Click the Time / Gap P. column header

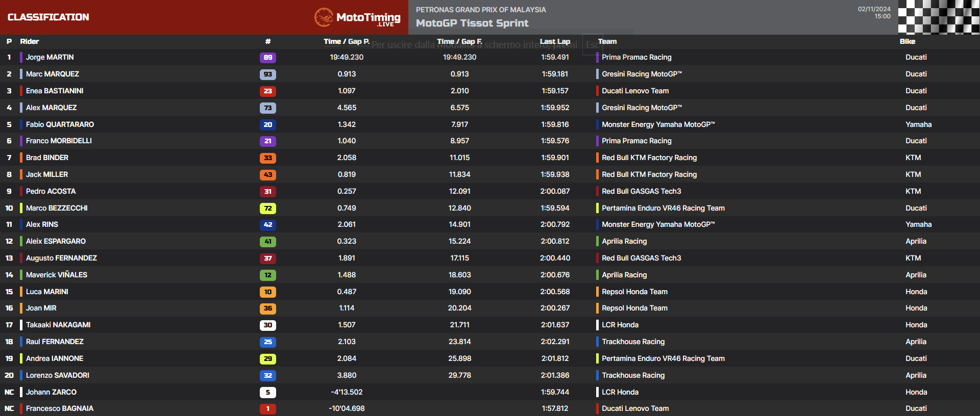click(x=347, y=41)
